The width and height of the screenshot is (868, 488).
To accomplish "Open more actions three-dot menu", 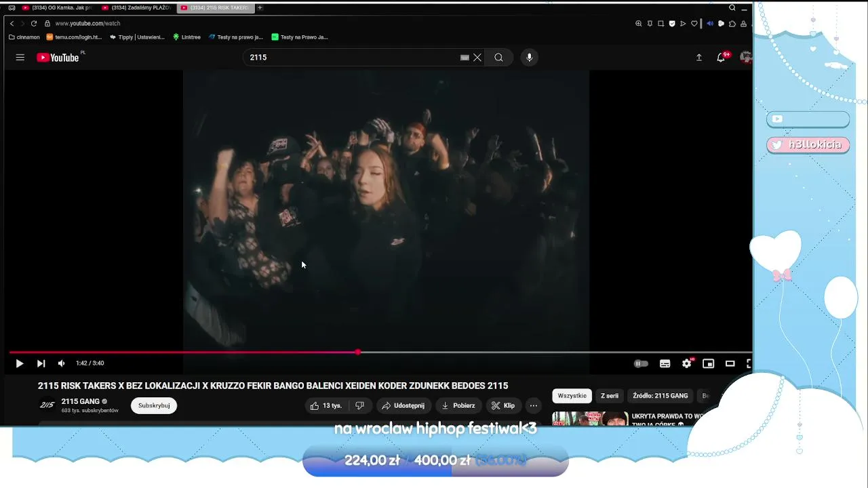I will pos(534,405).
